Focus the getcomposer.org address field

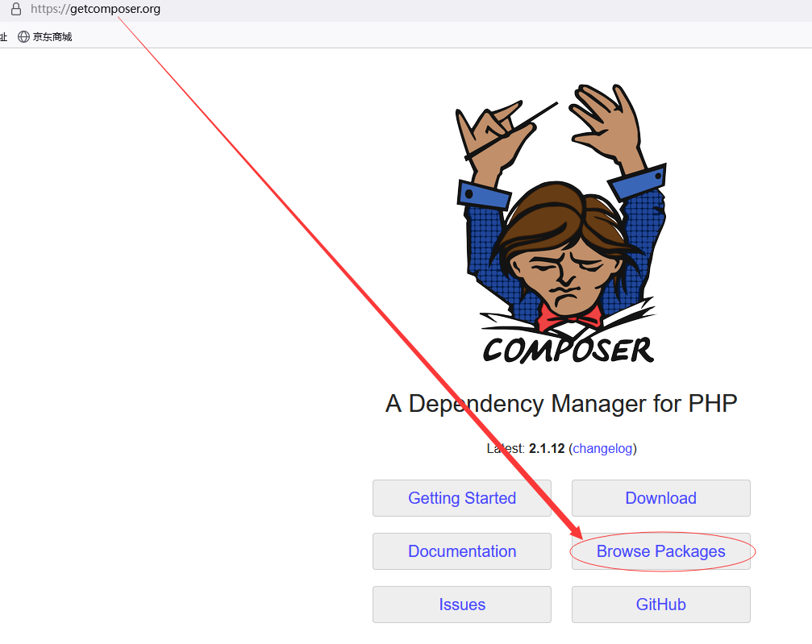(x=95, y=9)
